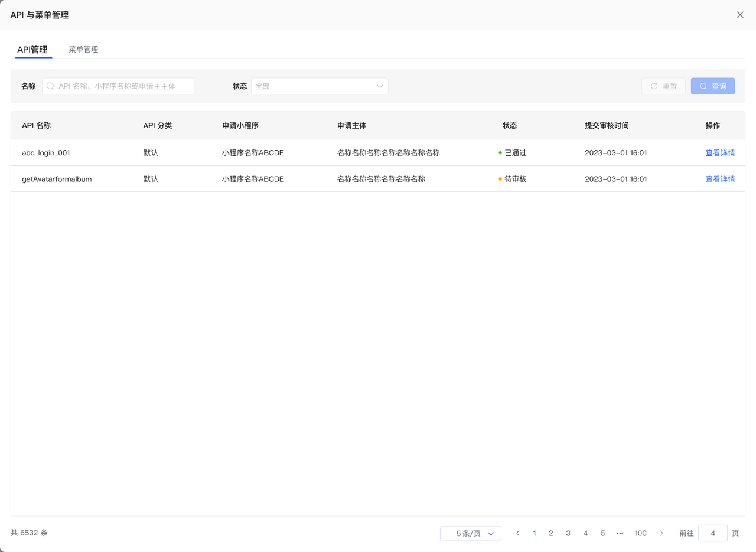Expand the 5条/页 page size selector
The image size is (756, 552).
(x=470, y=533)
